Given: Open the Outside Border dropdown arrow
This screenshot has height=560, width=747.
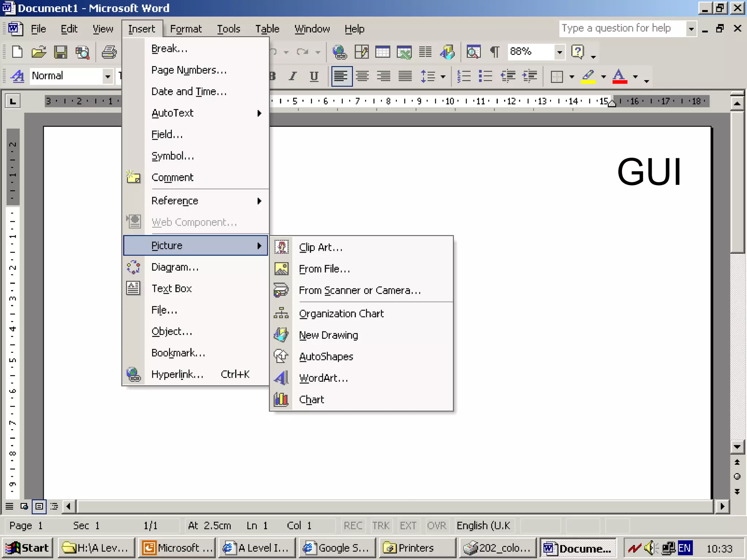Looking at the screenshot, I should click(572, 77).
